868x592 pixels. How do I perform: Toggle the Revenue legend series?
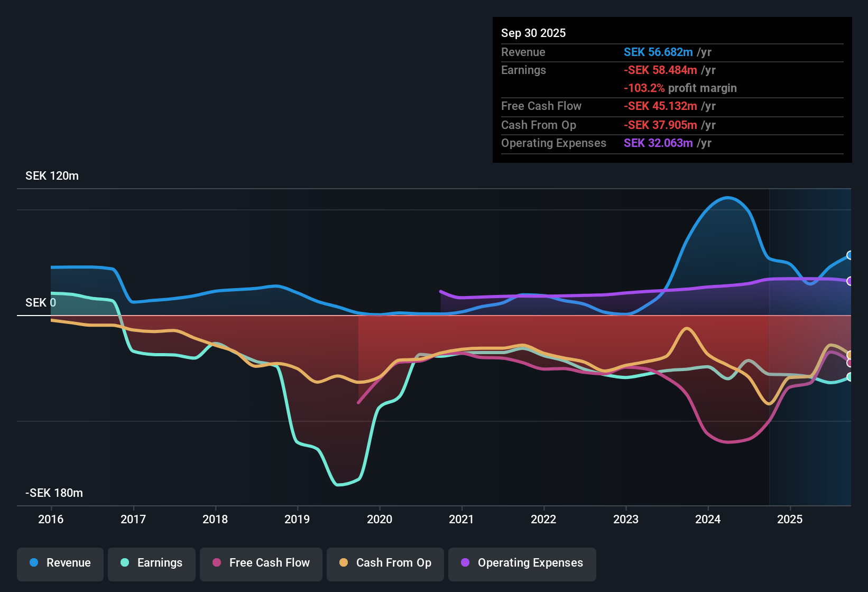pos(60,563)
